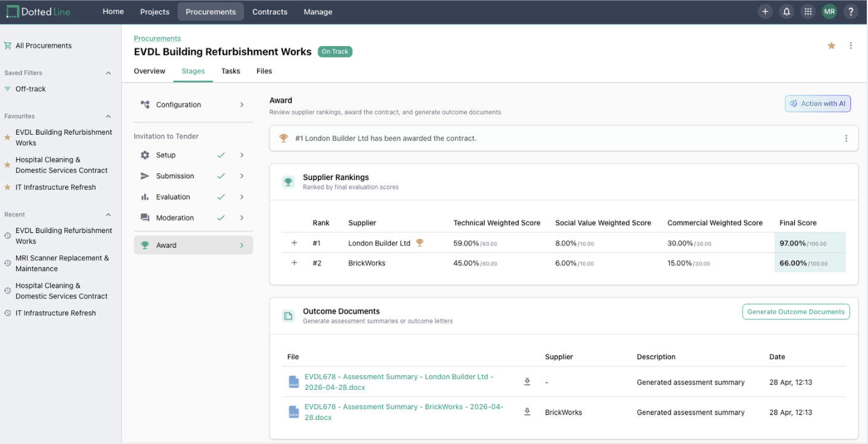Click the Award trophy icon in stage list
The image size is (868, 444).
tap(145, 245)
